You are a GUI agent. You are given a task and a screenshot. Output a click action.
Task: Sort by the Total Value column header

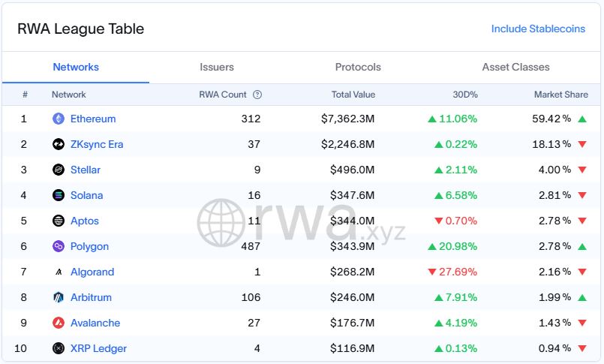(353, 95)
